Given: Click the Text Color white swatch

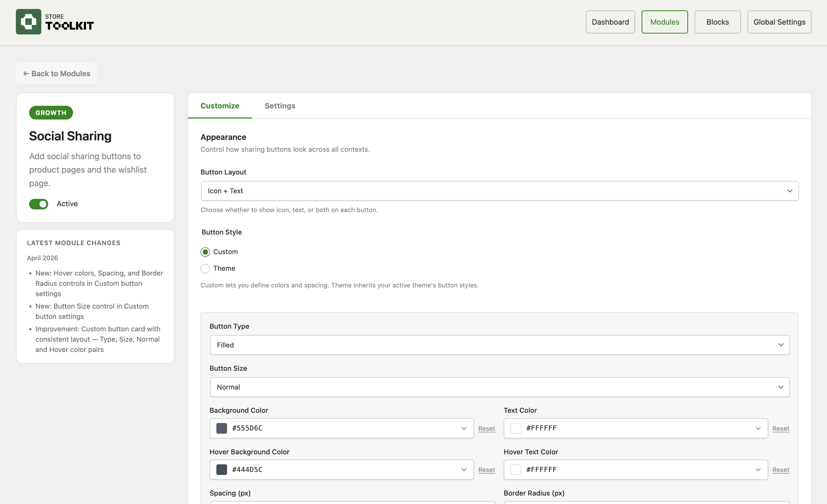Looking at the screenshot, I should click(x=516, y=428).
